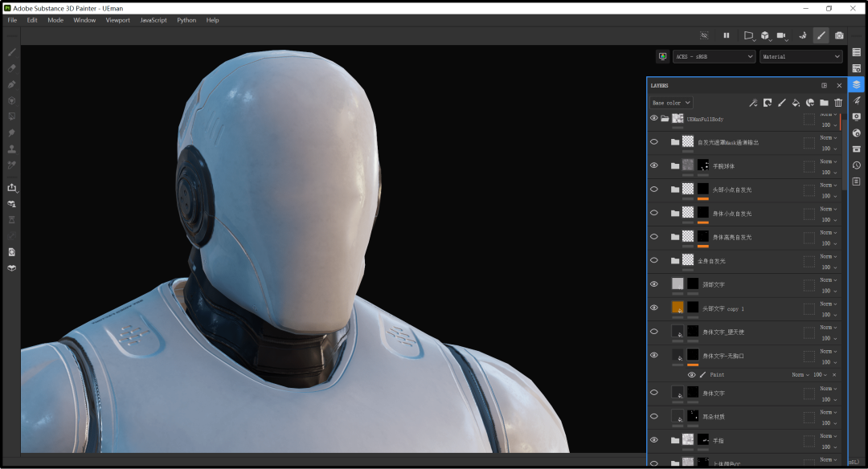This screenshot has height=469, width=868.
Task: Remove the Paint effect with its X button
Action: coord(834,375)
